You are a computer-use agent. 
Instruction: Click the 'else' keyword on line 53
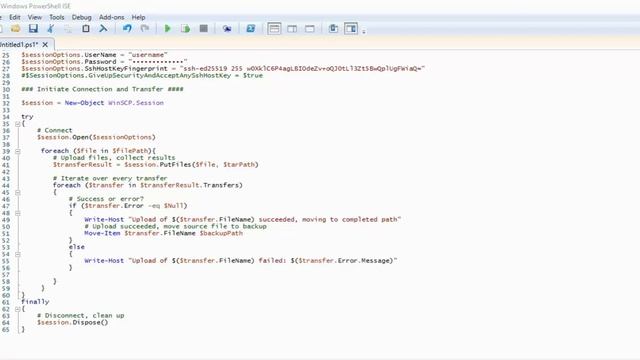pos(76,247)
